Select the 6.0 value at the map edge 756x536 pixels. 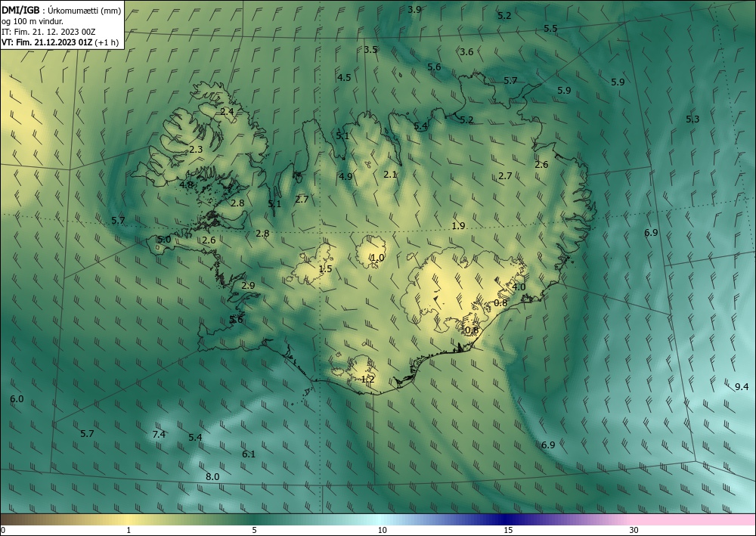pyautogui.click(x=17, y=398)
